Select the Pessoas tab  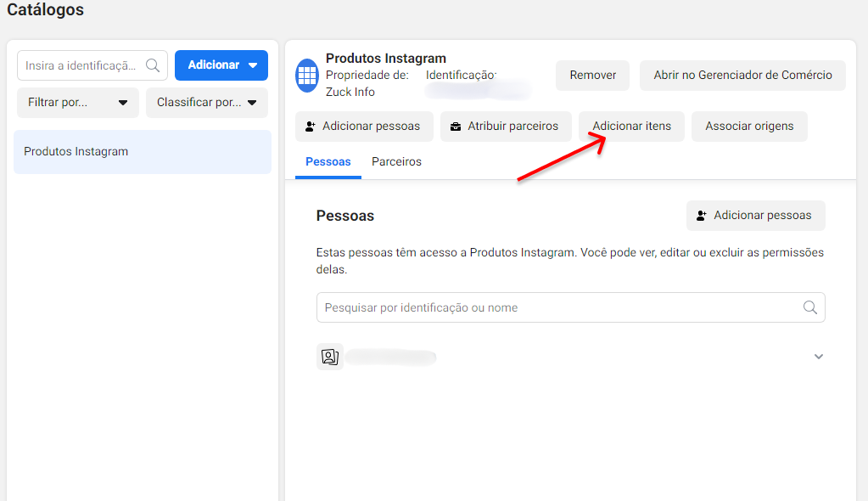[x=328, y=161]
